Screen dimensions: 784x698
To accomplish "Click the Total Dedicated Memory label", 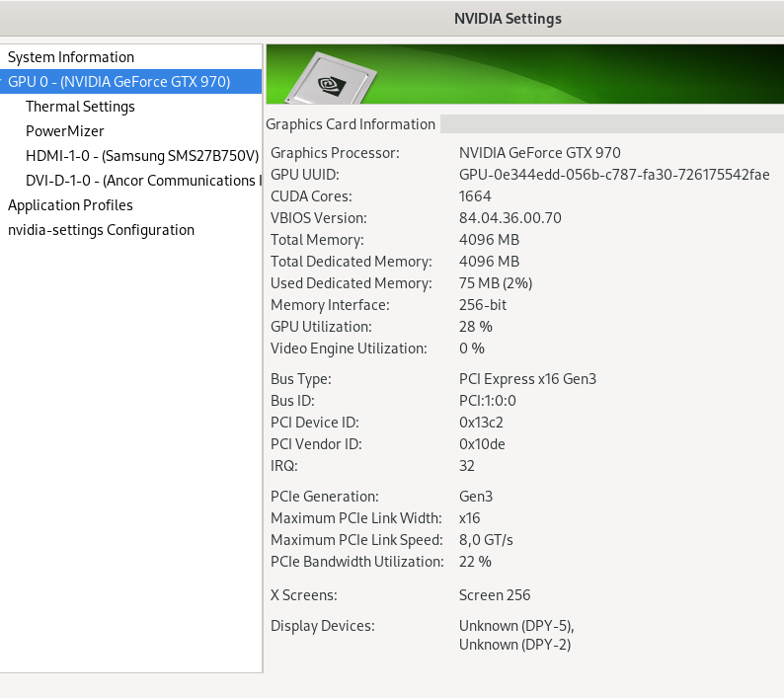I will pyautogui.click(x=351, y=262).
